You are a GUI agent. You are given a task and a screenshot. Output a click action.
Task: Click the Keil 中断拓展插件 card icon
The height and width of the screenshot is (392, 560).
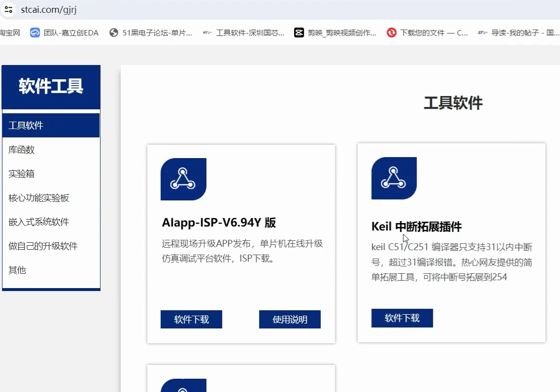click(394, 178)
